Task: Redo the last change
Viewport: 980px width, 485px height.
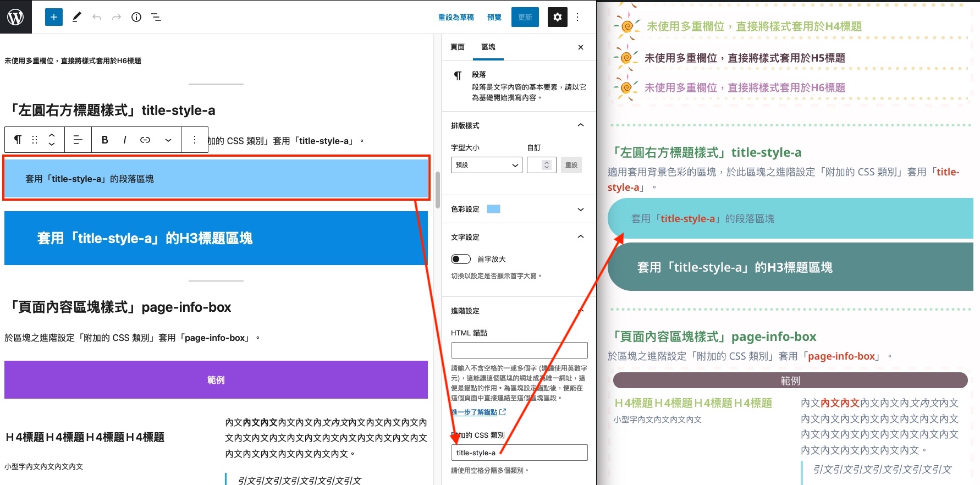Action: [117, 17]
